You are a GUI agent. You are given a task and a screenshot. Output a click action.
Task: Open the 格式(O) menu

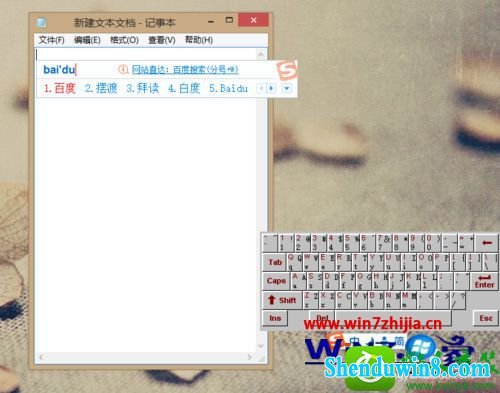[124, 40]
